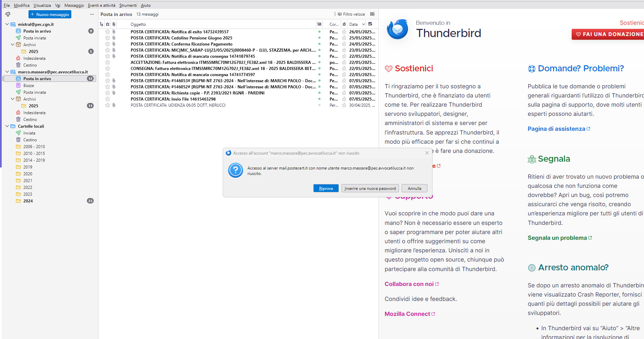Open the Eventi e attività menu

coord(102,5)
